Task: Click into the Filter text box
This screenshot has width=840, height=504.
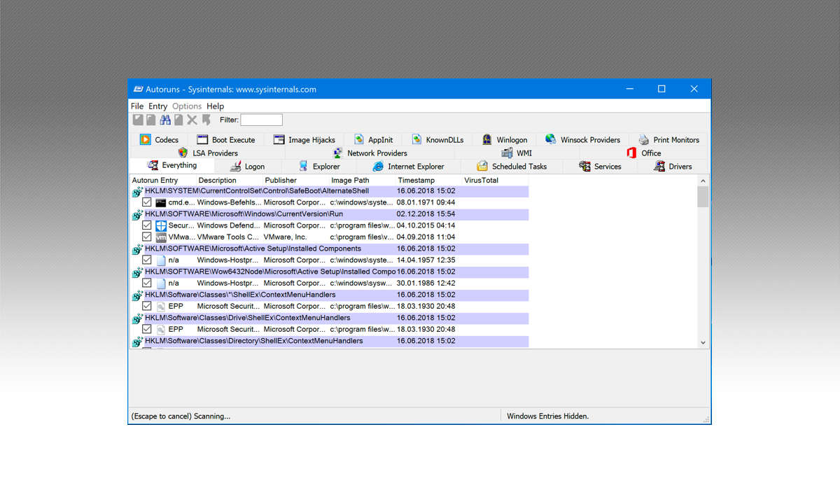Action: pyautogui.click(x=262, y=120)
